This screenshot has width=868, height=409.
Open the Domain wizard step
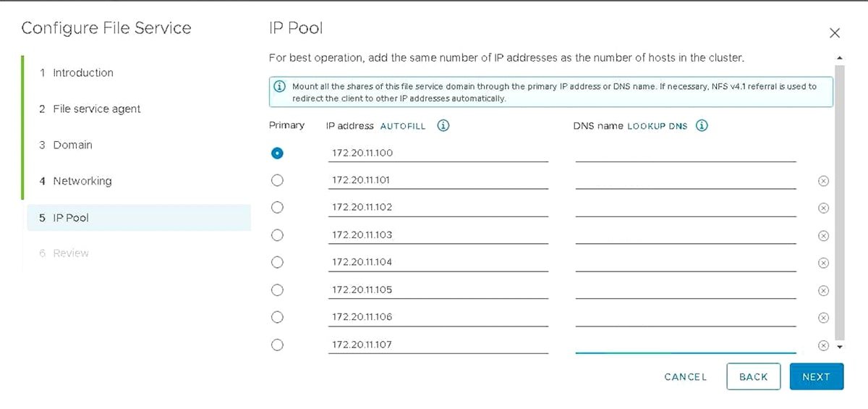pos(72,145)
